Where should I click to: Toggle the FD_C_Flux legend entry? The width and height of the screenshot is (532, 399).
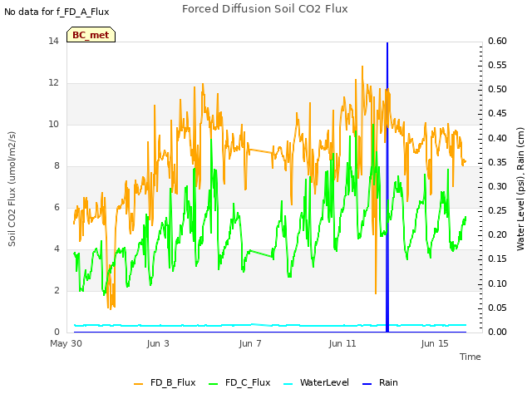tap(239, 382)
